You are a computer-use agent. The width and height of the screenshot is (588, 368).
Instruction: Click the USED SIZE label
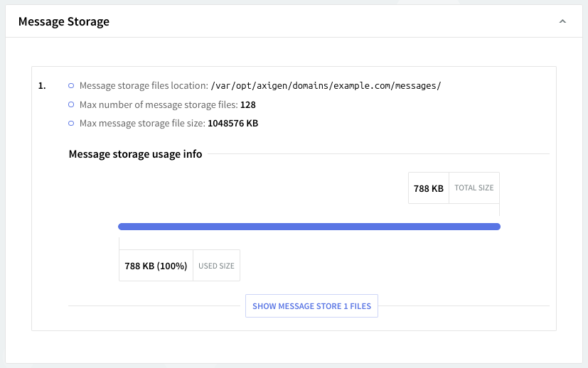click(216, 266)
